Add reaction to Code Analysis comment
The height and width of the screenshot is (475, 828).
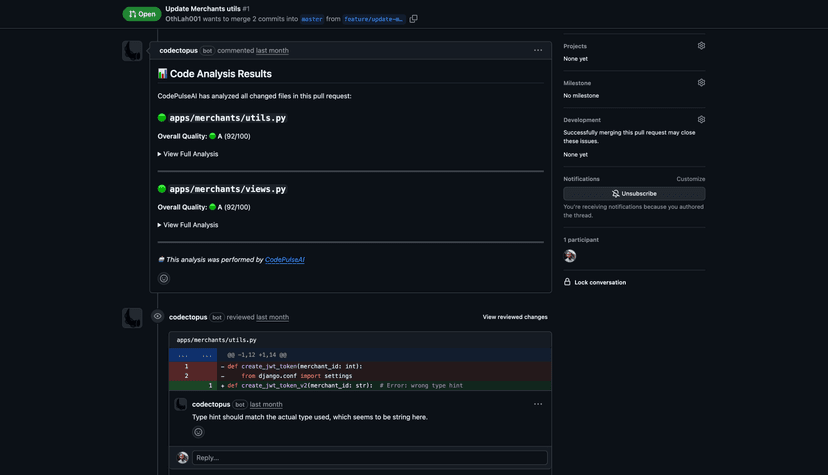pyautogui.click(x=164, y=279)
